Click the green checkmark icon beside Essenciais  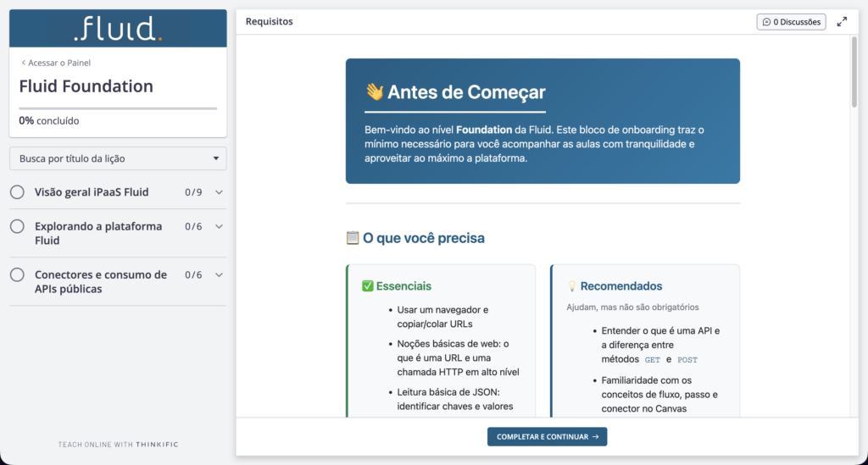368,286
